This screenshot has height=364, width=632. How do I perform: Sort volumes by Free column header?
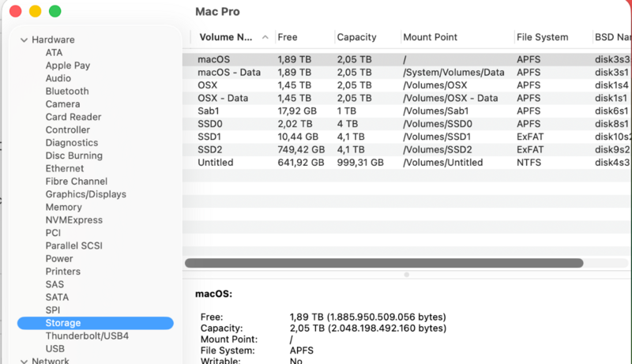click(288, 37)
